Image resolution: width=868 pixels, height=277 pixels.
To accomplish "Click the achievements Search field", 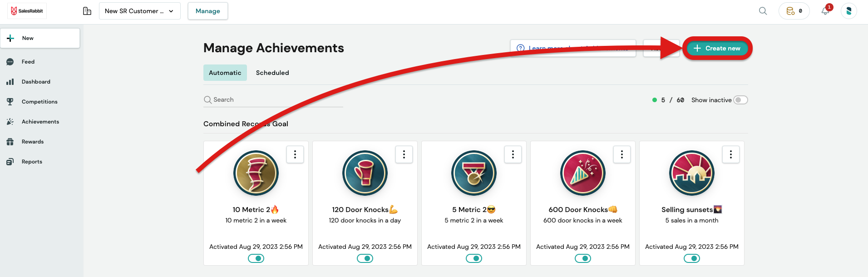I will (x=272, y=99).
